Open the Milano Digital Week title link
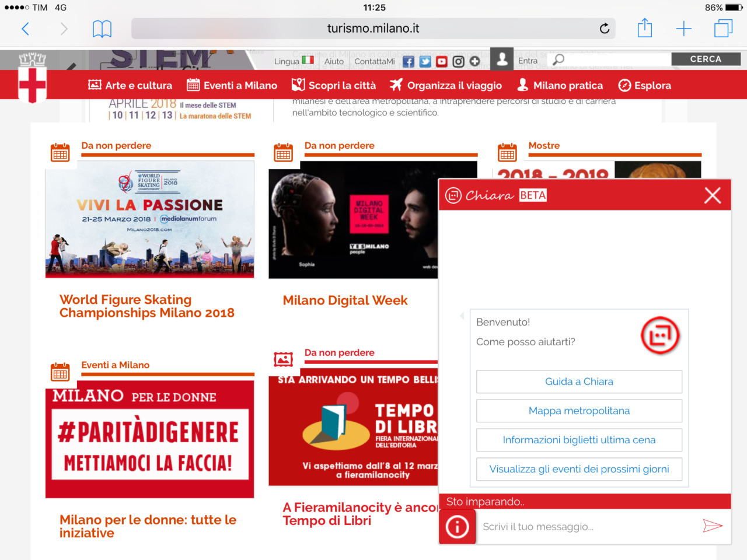 coord(345,300)
